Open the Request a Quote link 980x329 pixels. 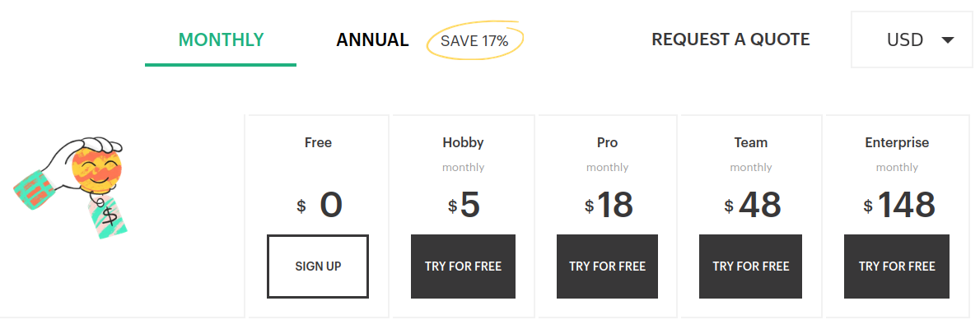pos(730,39)
